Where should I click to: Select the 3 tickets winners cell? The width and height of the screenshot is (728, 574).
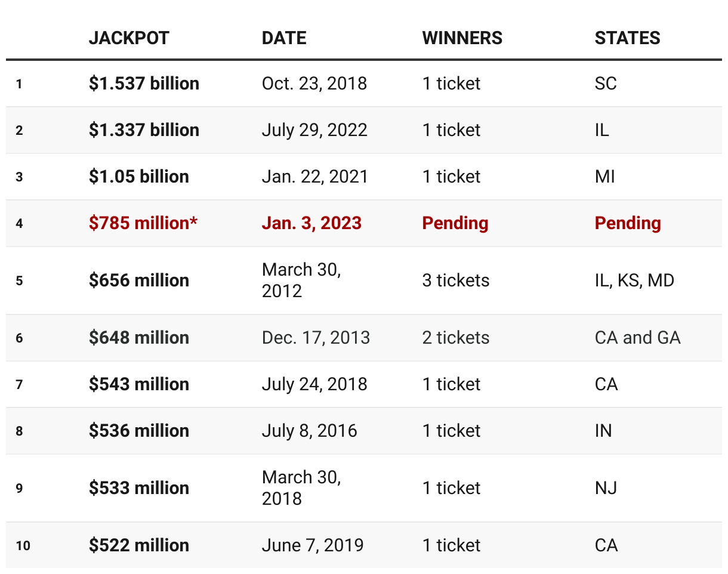point(455,280)
